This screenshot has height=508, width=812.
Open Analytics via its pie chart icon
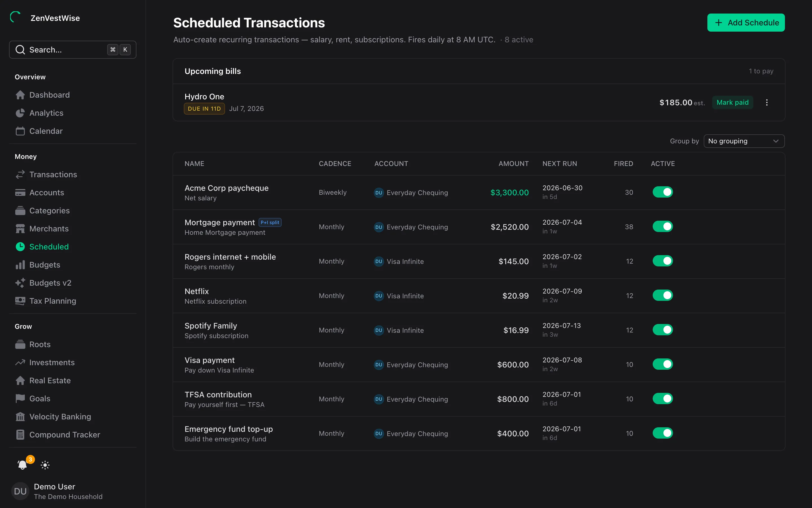click(20, 113)
